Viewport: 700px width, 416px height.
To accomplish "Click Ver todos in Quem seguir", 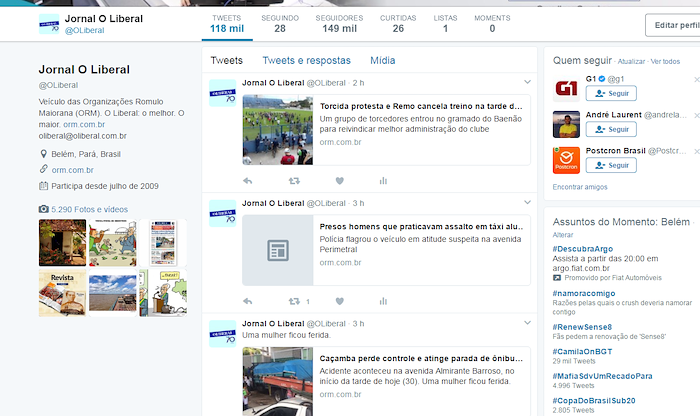I will [x=665, y=62].
